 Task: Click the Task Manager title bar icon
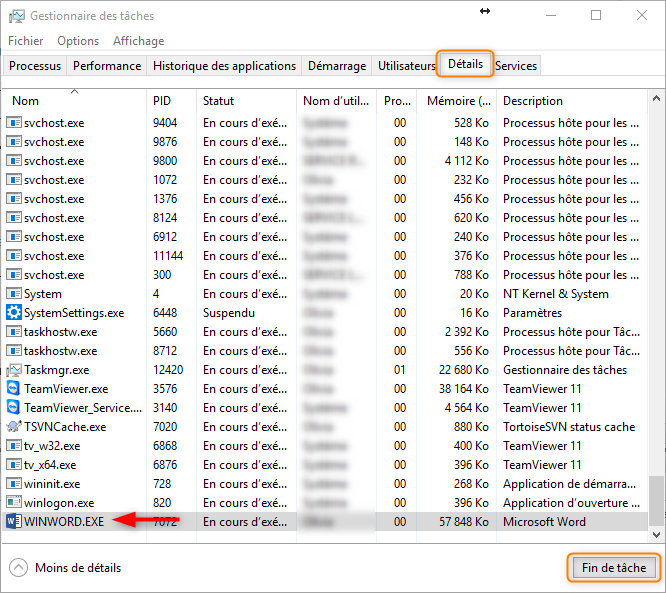click(15, 16)
